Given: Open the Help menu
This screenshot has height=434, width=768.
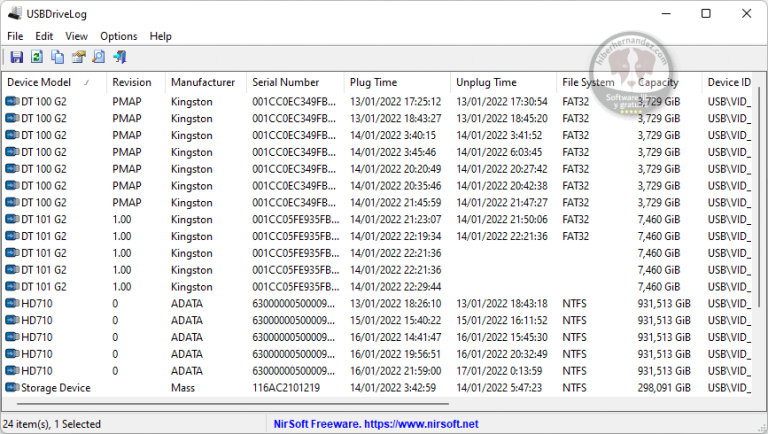Looking at the screenshot, I should (x=161, y=36).
